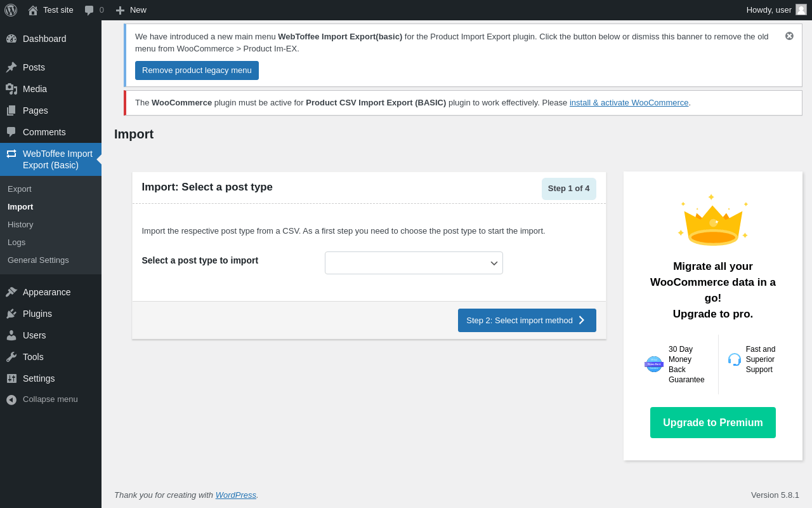
Task: Click the Collapse menu arrow icon
Action: (11, 399)
